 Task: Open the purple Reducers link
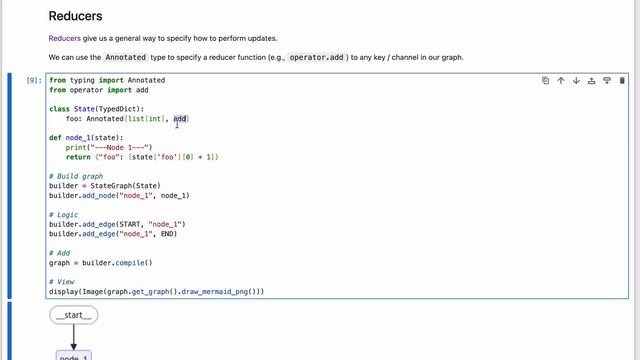coord(64,38)
